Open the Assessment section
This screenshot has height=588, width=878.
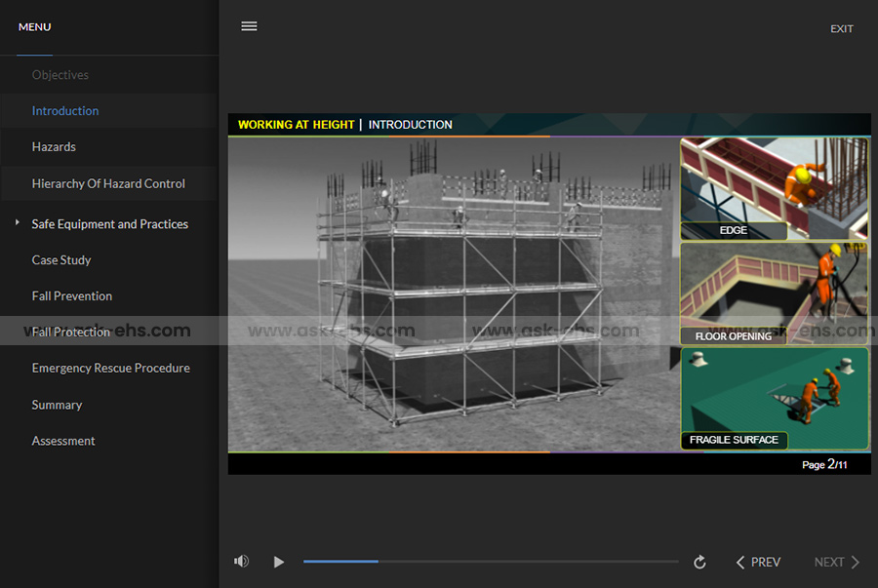point(63,441)
